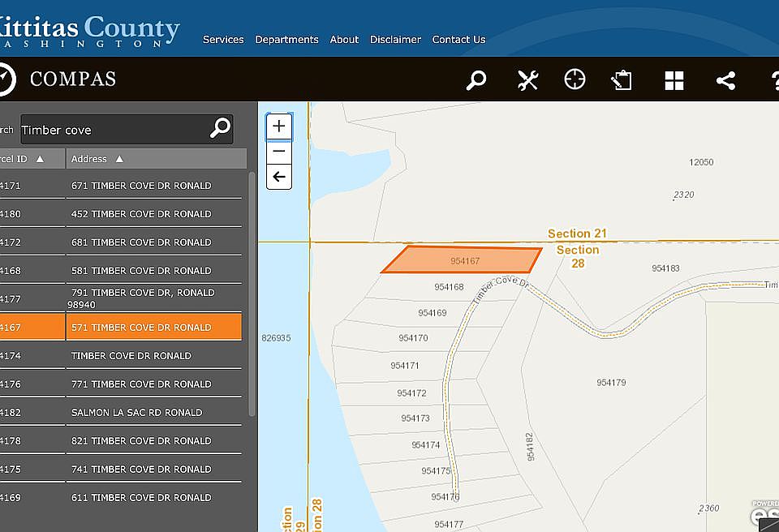Click the results list vertical scrollbar
This screenshot has width=779, height=532.
[x=252, y=294]
